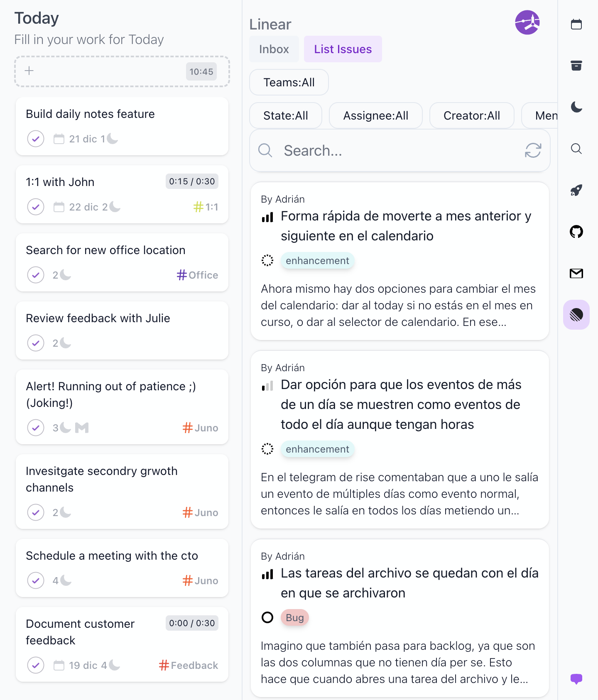Expand the State:All filter
The image size is (598, 700).
coord(285,115)
